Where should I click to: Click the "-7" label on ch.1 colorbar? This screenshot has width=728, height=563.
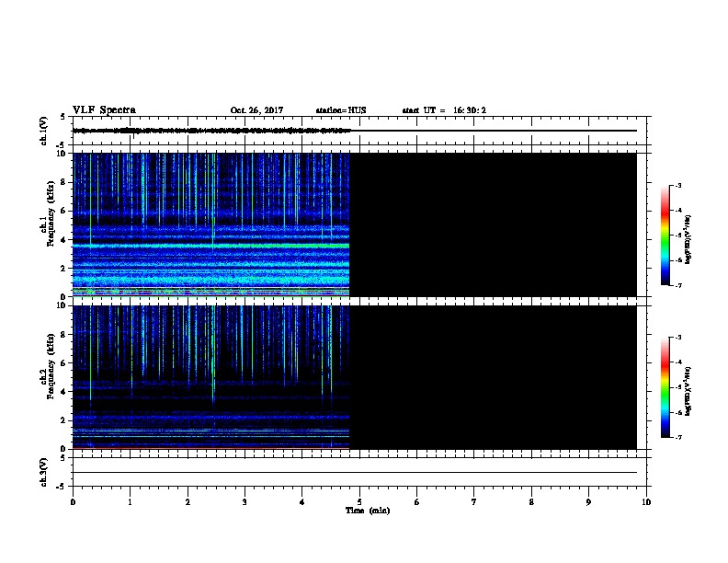pyautogui.click(x=677, y=285)
